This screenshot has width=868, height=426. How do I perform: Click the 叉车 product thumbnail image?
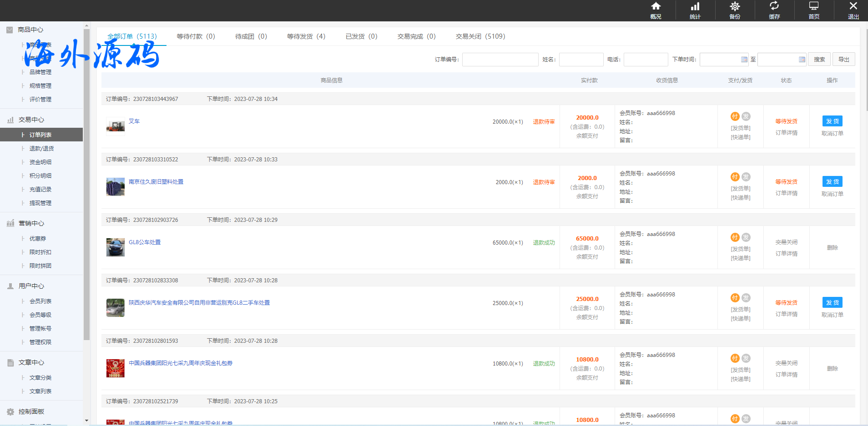pos(116,126)
